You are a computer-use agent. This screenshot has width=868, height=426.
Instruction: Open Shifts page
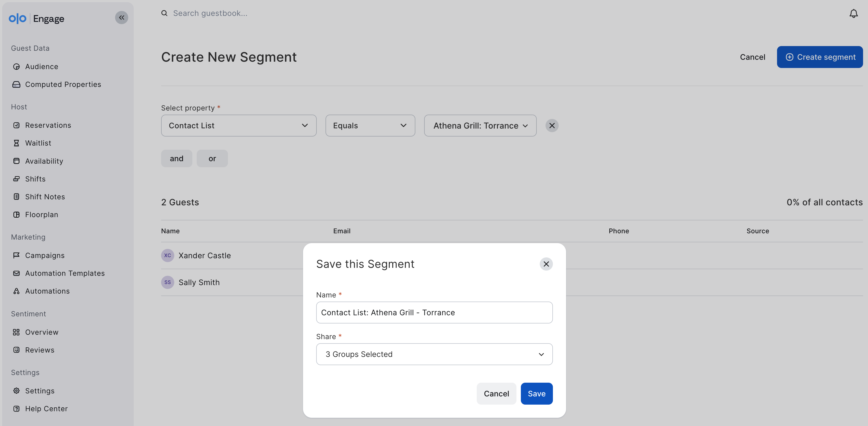coord(35,179)
